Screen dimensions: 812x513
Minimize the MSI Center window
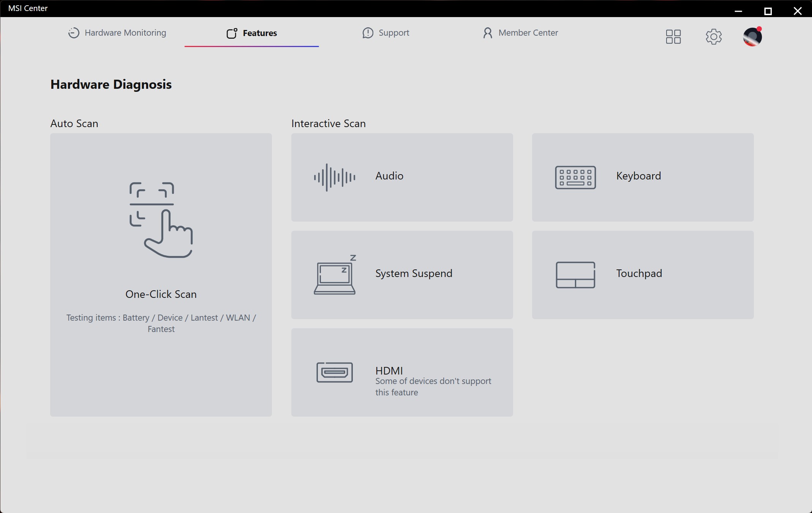pyautogui.click(x=738, y=11)
